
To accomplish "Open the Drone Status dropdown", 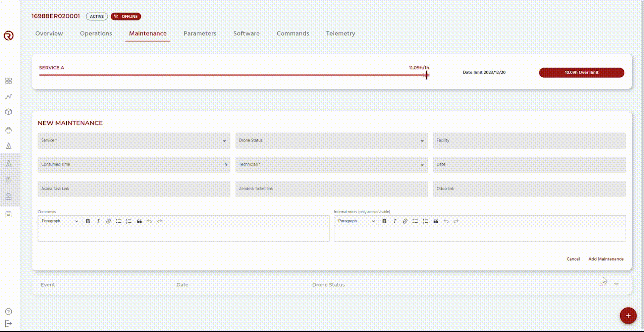I will click(332, 141).
